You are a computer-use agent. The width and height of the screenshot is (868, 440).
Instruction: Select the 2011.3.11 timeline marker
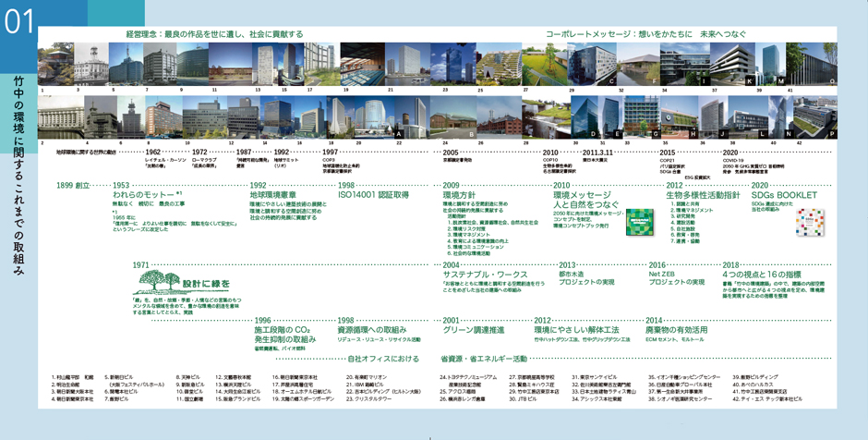pyautogui.click(x=597, y=152)
